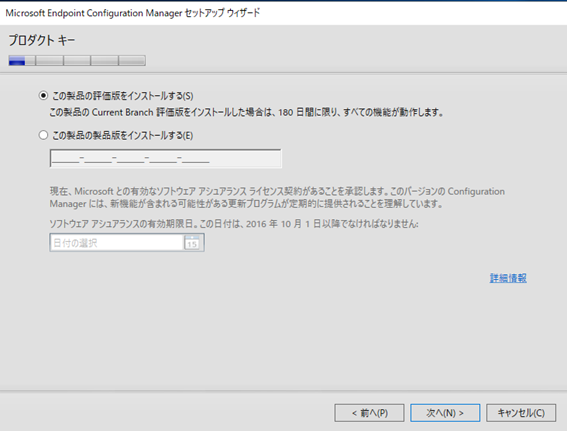Click the wizard progress bar

pos(77,60)
